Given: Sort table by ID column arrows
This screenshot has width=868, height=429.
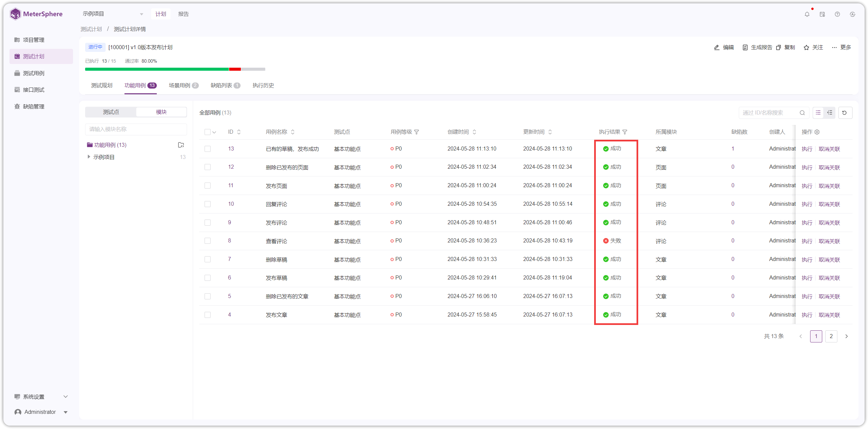Looking at the screenshot, I should coord(239,132).
